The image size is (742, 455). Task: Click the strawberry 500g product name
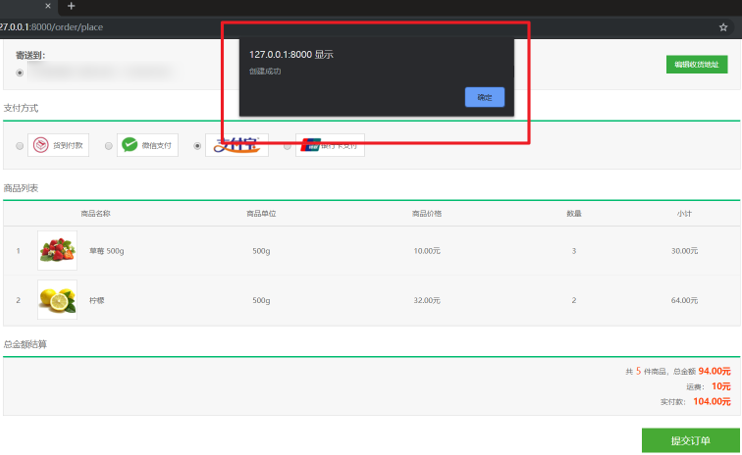pyautogui.click(x=107, y=251)
